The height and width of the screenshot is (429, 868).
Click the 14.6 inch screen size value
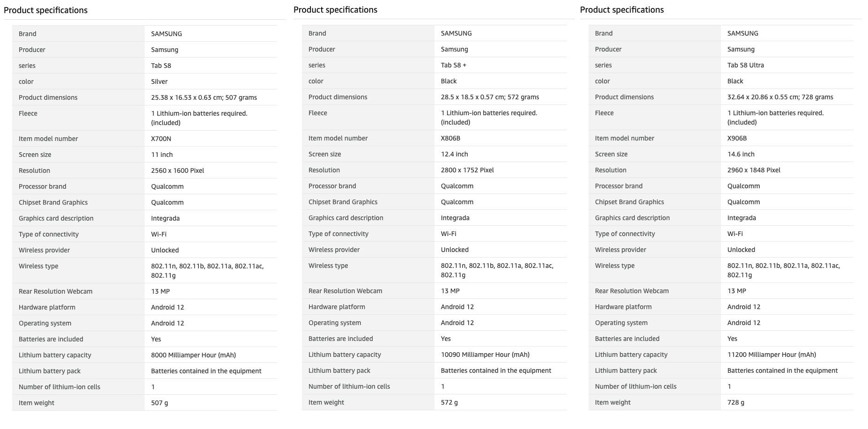coord(741,154)
